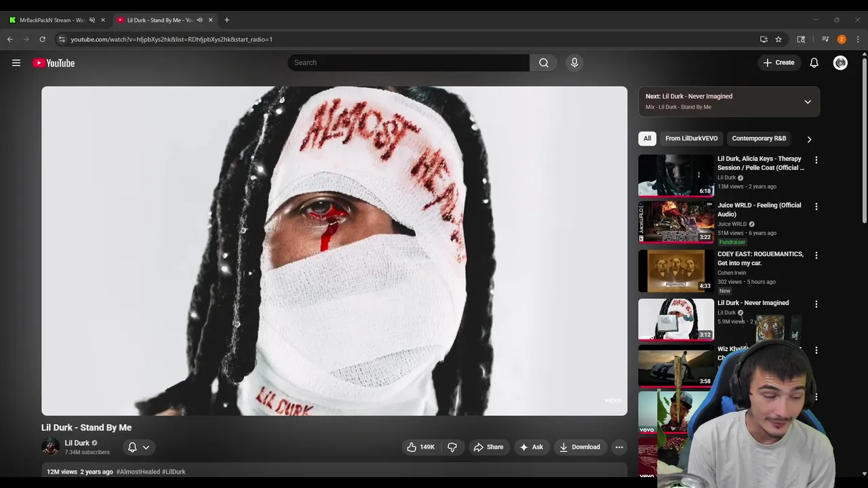Click the Cohen Irwin channel name

[x=732, y=272]
